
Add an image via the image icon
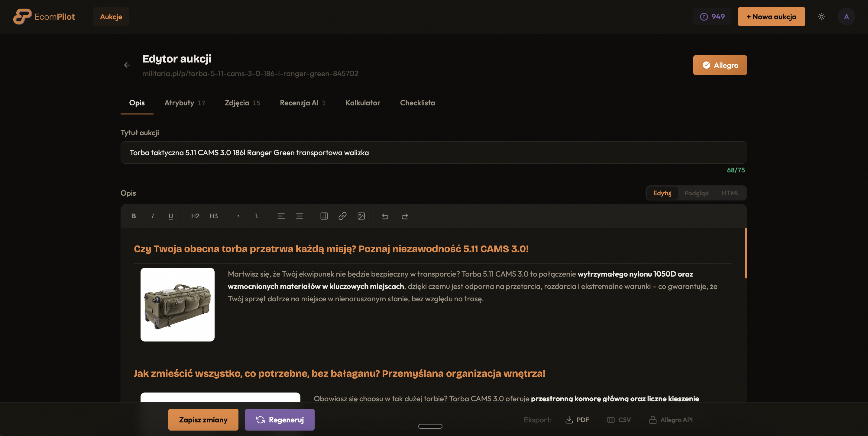(x=361, y=216)
